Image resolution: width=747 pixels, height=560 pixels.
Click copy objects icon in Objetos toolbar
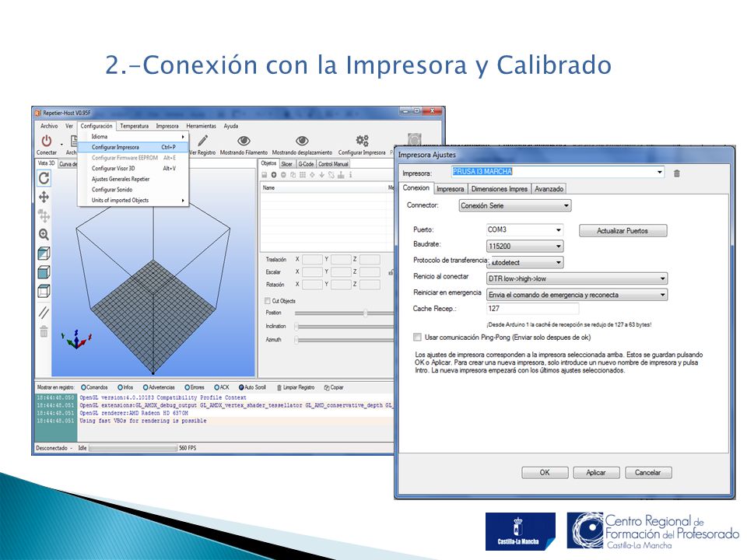point(293,175)
